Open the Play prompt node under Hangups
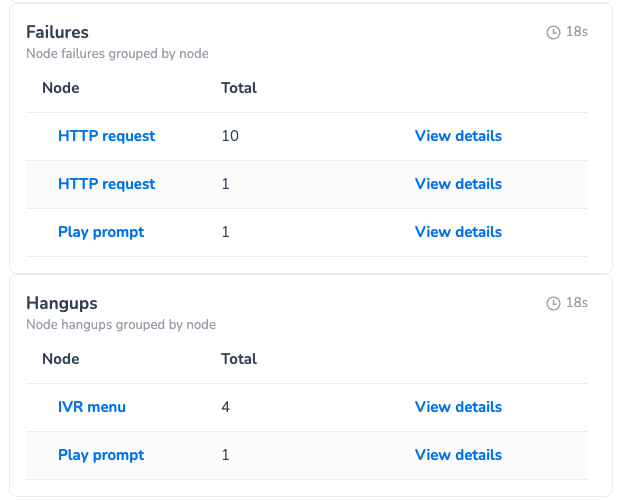The width and height of the screenshot is (626, 500). point(101,455)
